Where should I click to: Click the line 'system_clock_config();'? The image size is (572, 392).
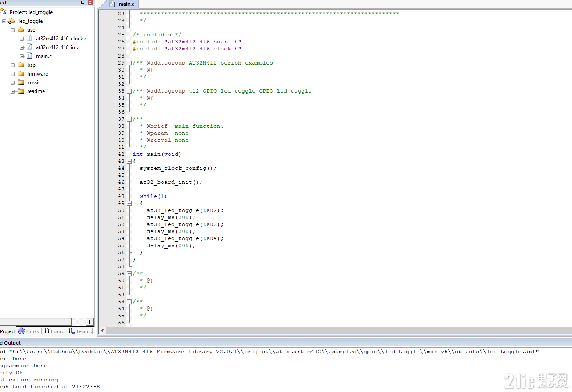(178, 168)
